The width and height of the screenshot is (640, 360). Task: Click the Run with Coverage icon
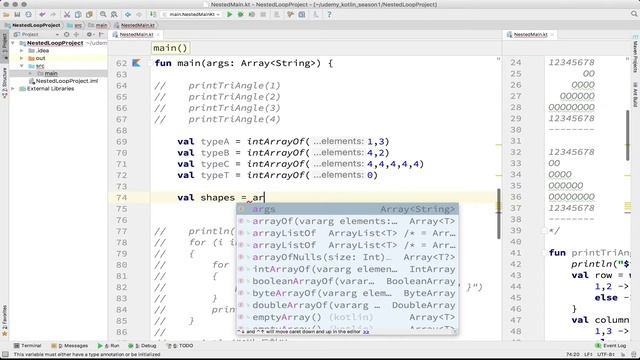[x=252, y=14]
